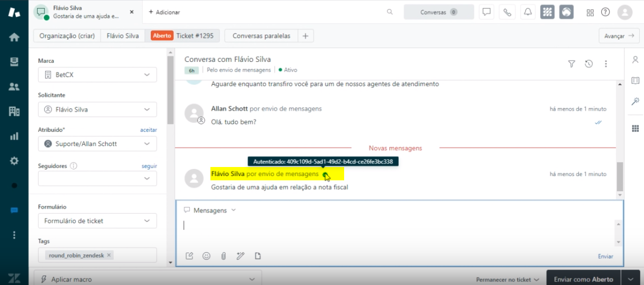
Task: Open the Views icon in left sidebar
Action: point(14,62)
